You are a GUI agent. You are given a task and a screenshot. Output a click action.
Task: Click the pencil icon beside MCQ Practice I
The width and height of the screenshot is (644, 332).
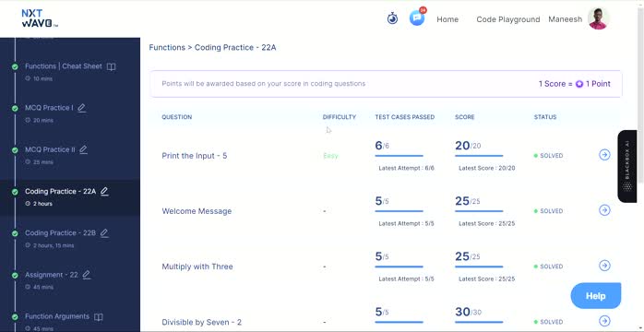point(82,108)
